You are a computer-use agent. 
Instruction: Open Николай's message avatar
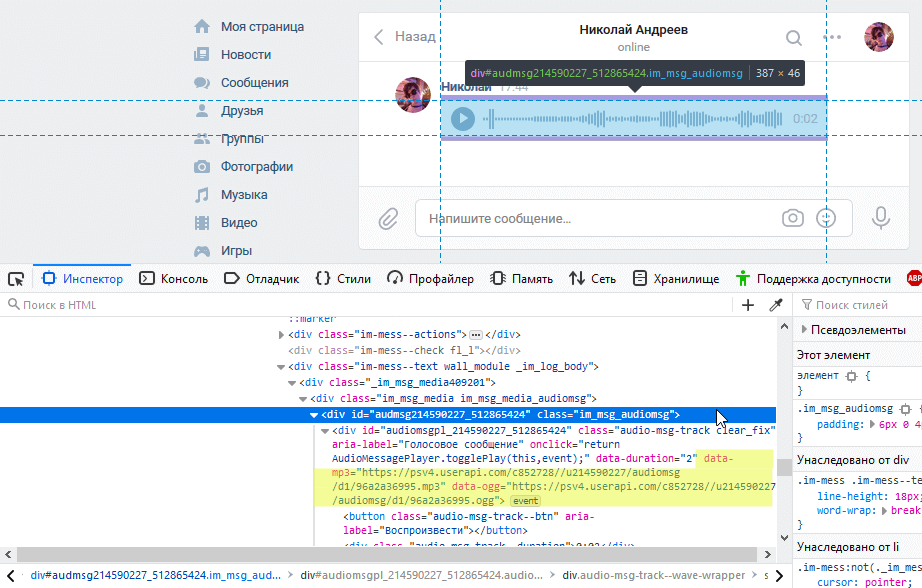(x=413, y=95)
